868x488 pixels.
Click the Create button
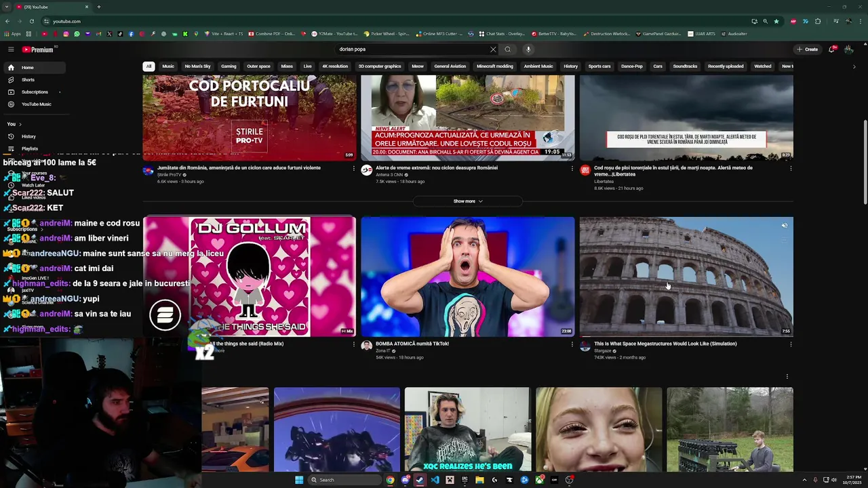click(808, 49)
